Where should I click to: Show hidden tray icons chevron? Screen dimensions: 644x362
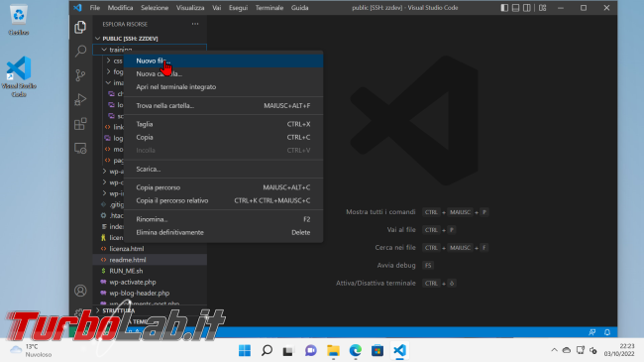[x=554, y=350]
